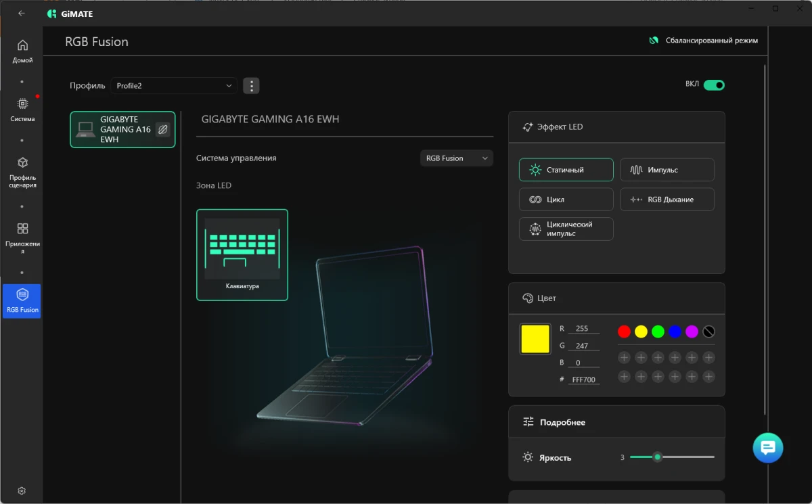Click the Сбалансированный режим mode indicator
The width and height of the screenshot is (812, 504).
tap(703, 41)
